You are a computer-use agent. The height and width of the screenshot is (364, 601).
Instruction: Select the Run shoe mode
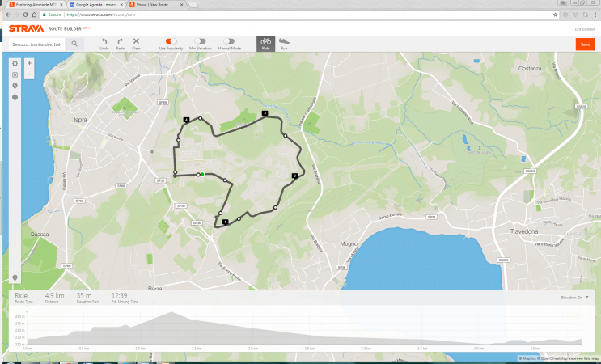[x=284, y=44]
